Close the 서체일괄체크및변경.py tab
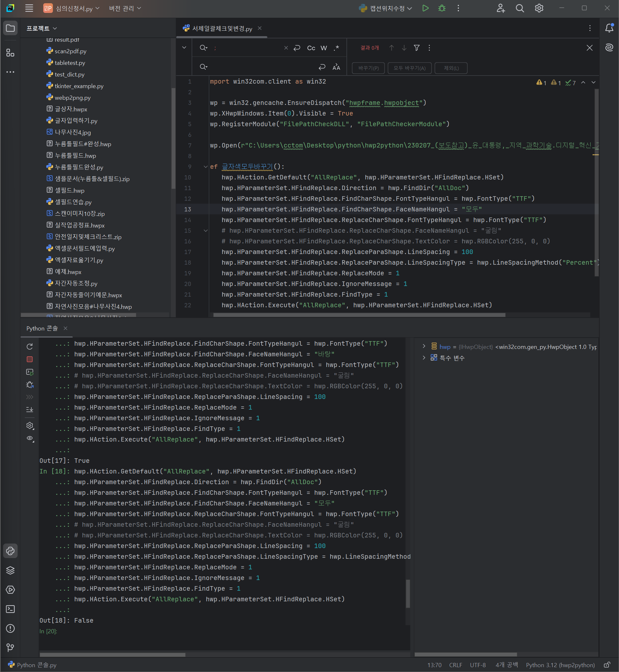The width and height of the screenshot is (619, 672). tap(260, 28)
